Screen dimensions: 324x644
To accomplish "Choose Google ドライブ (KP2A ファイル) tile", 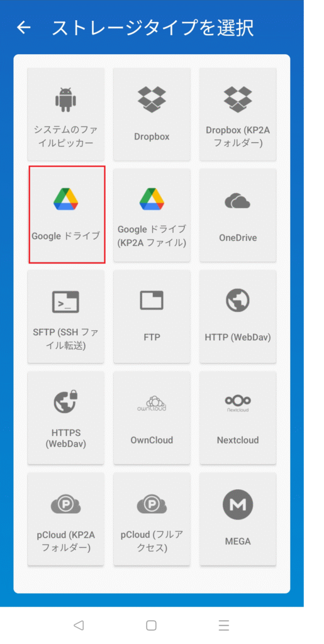I will [152, 215].
